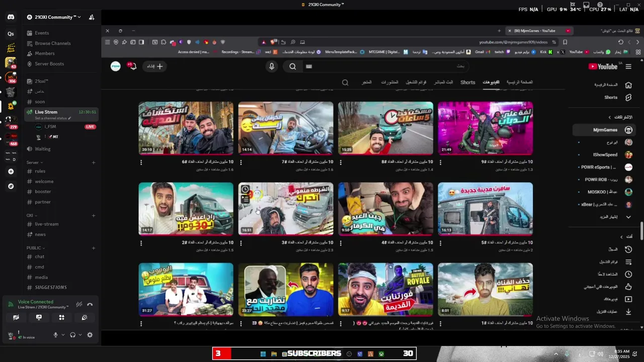The image size is (644, 362).
Task: Open the Windows Start button
Action: click(x=263, y=354)
